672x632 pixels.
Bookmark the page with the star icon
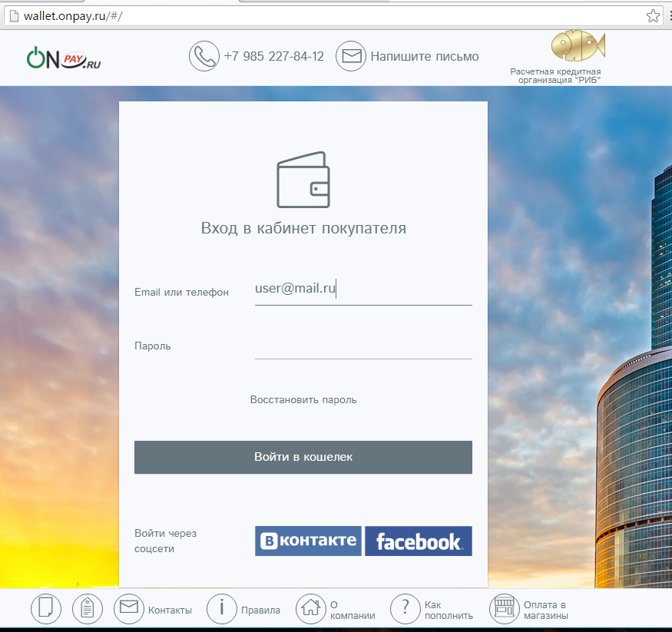653,16
